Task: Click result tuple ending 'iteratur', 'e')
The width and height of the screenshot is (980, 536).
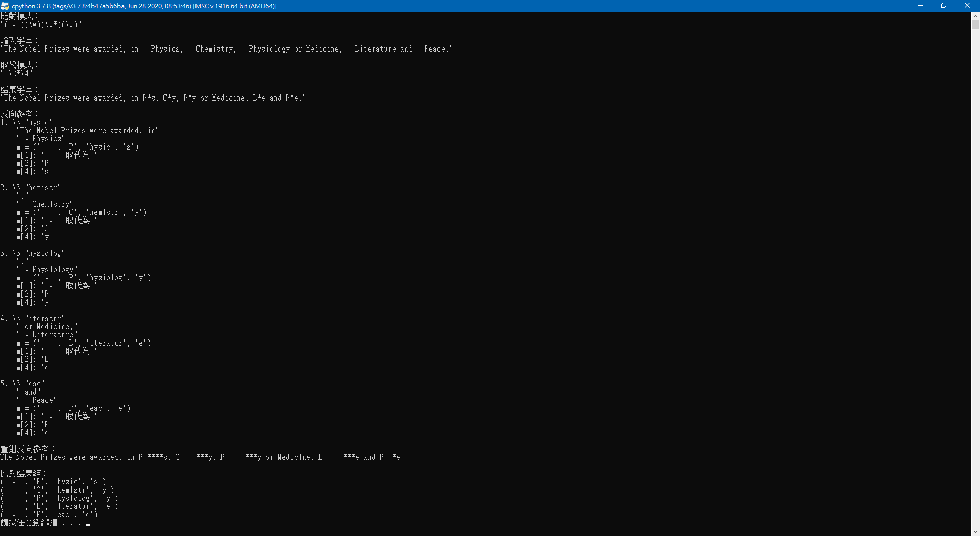Action: (59, 506)
